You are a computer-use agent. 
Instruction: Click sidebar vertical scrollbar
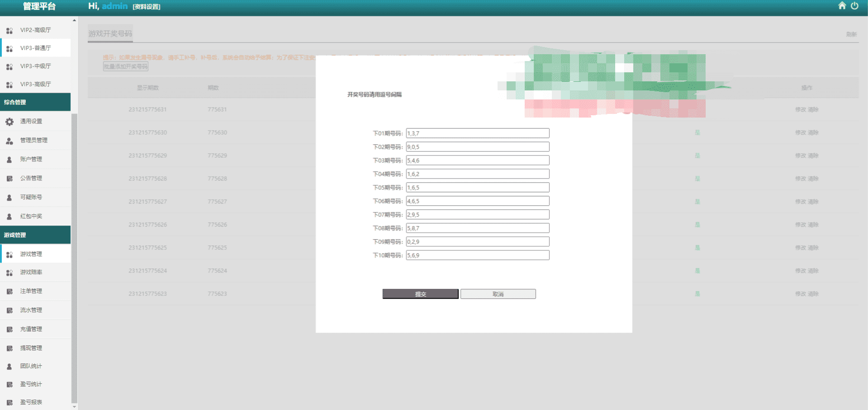(74, 258)
